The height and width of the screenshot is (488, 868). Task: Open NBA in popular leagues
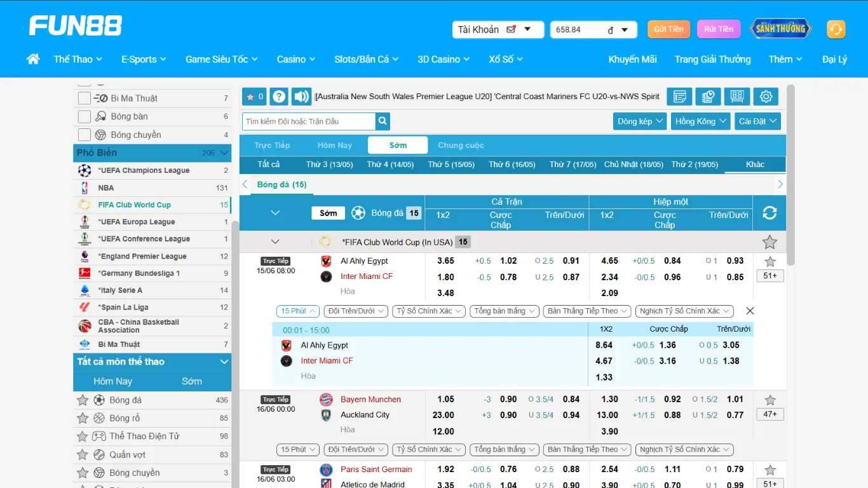click(x=153, y=188)
